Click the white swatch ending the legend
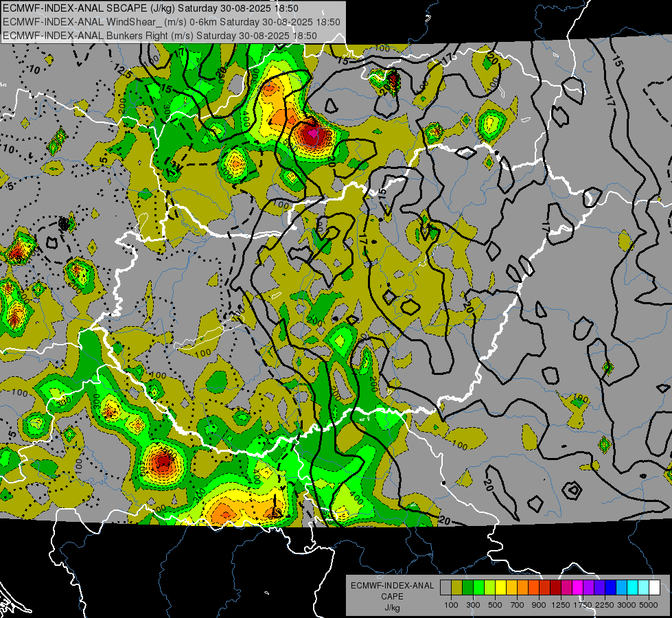The height and width of the screenshot is (618, 672). pos(654,588)
